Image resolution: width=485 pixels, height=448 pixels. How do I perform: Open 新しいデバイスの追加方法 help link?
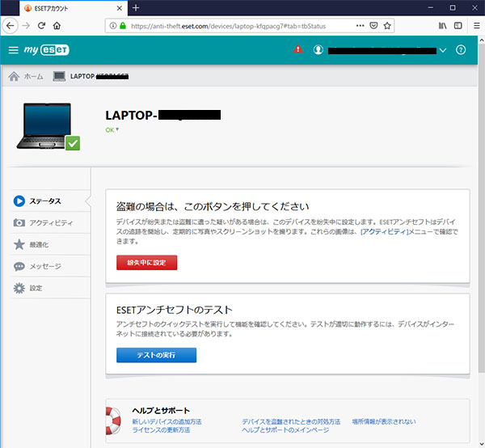[x=167, y=421]
